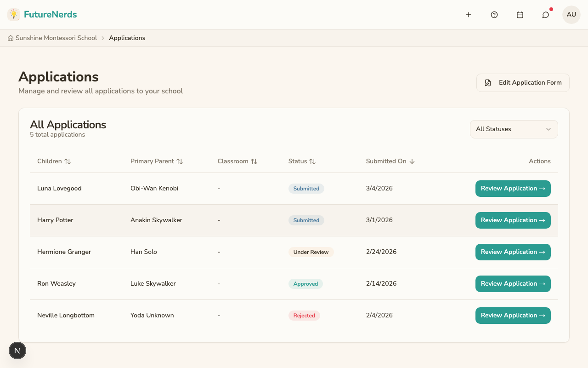
Task: Open the help question mark icon
Action: click(494, 15)
